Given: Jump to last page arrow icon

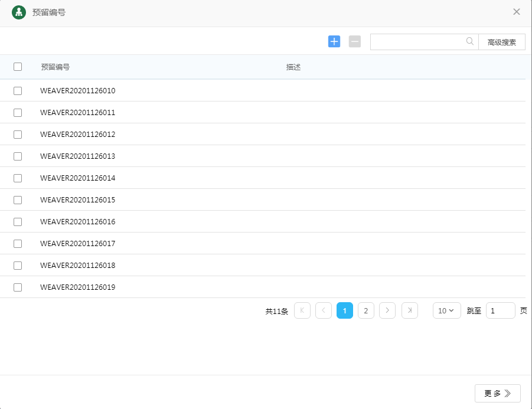Looking at the screenshot, I should [410, 310].
